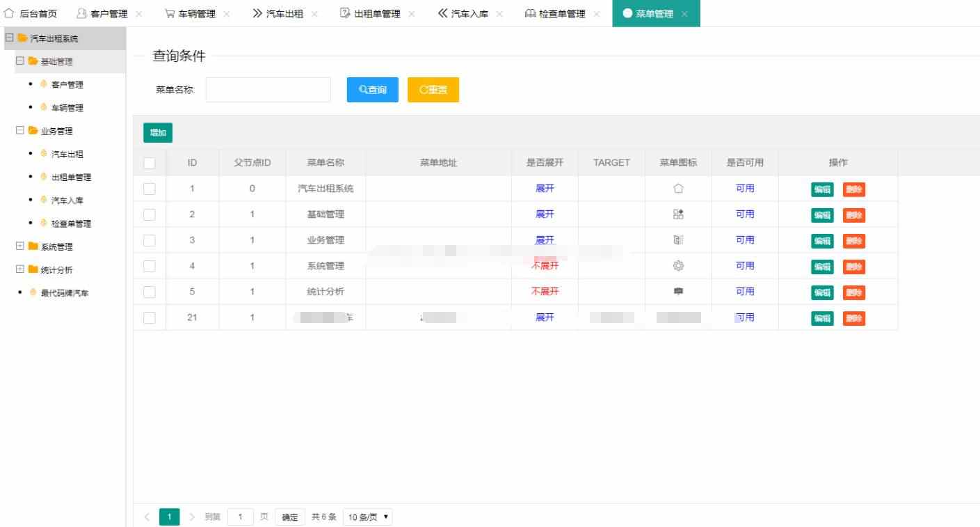This screenshot has width=980, height=527.
Task: Click the gear icon in 系统管理 row
Action: coord(679,266)
